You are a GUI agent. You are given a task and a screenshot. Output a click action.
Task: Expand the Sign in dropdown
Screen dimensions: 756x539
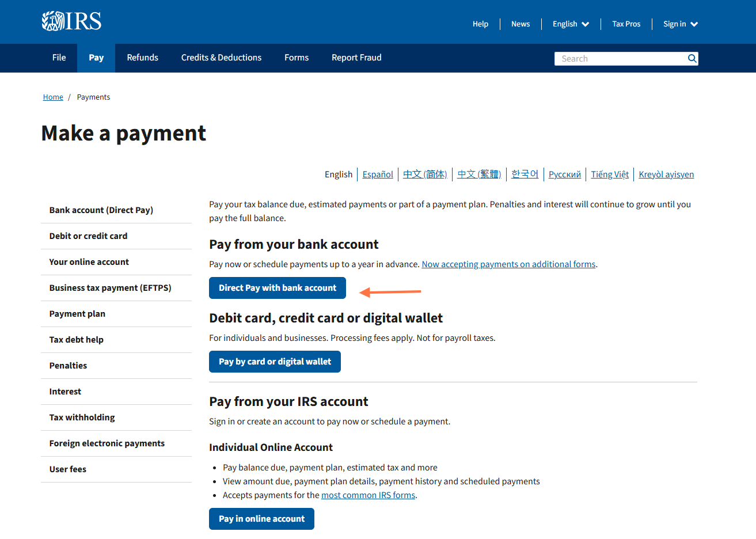pos(681,24)
